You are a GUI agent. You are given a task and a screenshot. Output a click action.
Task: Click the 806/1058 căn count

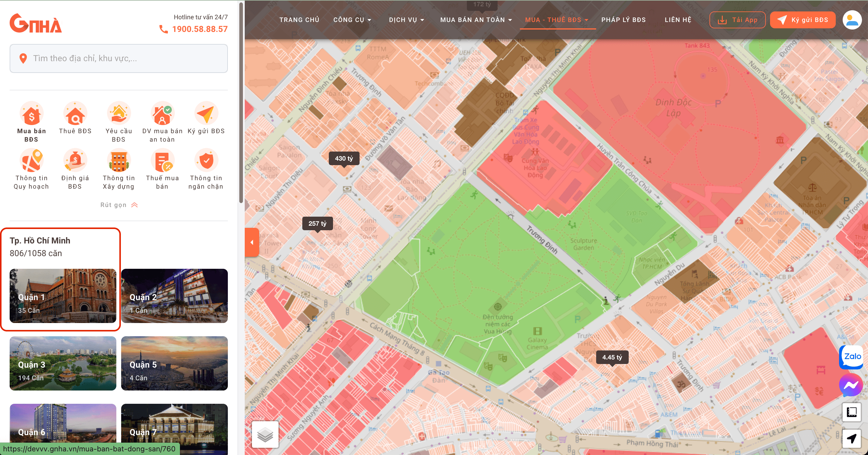[x=36, y=253]
